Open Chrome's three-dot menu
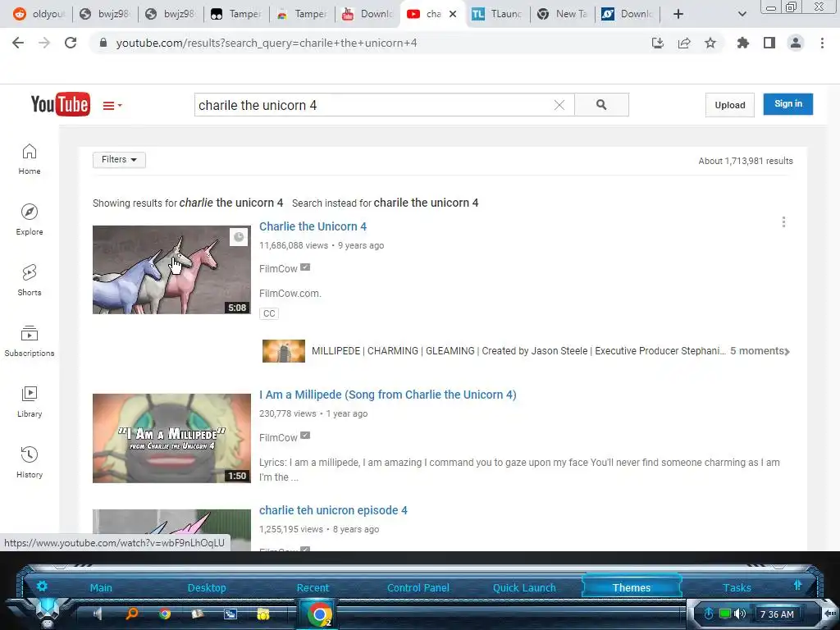The height and width of the screenshot is (630, 840). (822, 43)
